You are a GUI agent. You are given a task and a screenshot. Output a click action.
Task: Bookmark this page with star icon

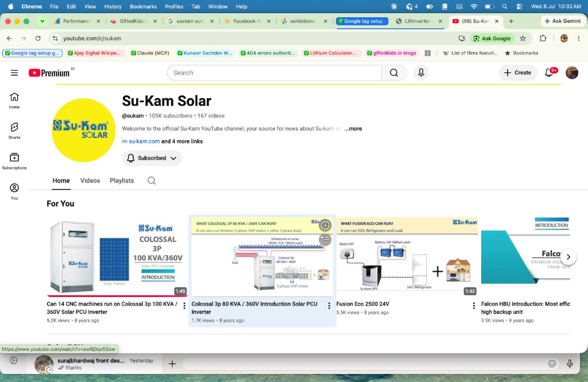[x=523, y=38]
